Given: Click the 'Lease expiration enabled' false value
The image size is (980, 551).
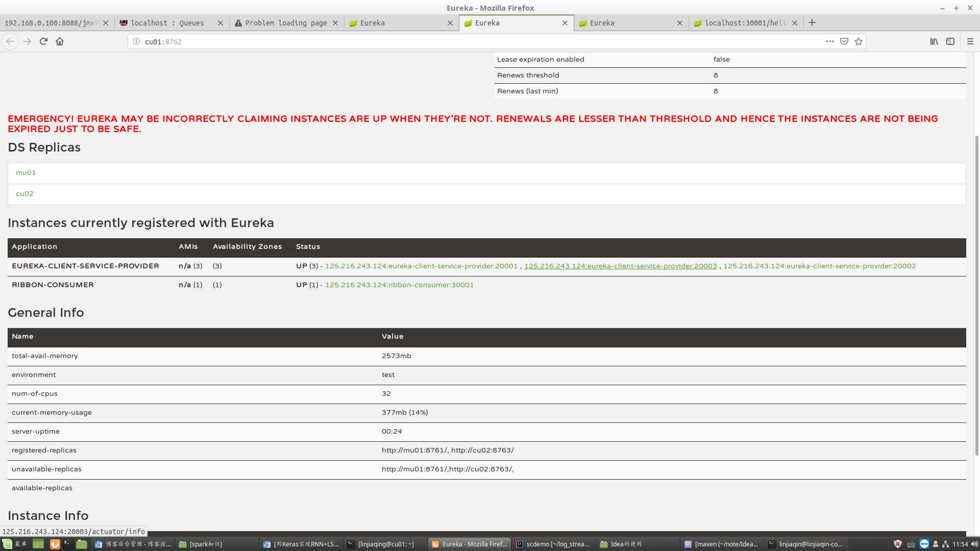Looking at the screenshot, I should click(x=722, y=60).
